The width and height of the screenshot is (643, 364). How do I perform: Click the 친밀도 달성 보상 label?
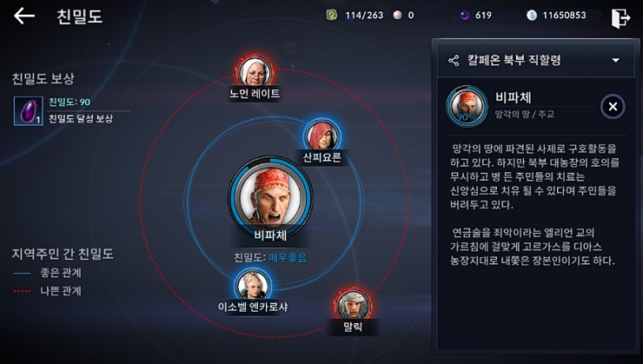(x=81, y=118)
